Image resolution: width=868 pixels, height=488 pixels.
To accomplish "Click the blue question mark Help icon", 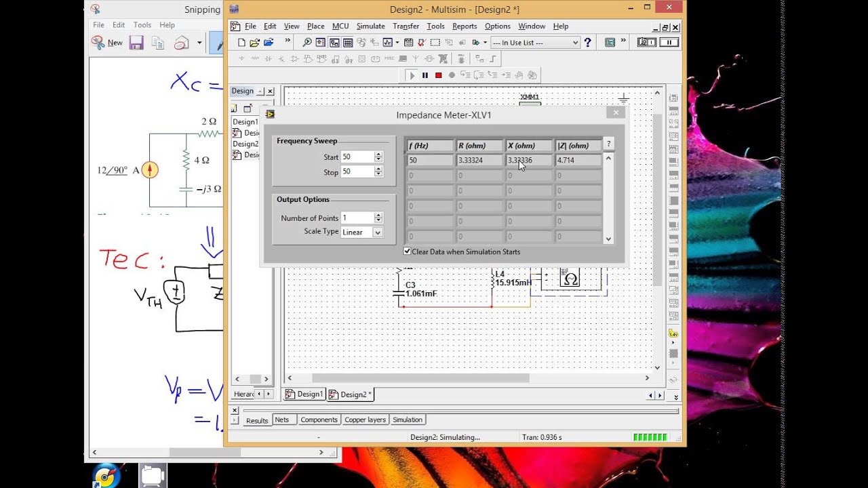I will pyautogui.click(x=588, y=43).
